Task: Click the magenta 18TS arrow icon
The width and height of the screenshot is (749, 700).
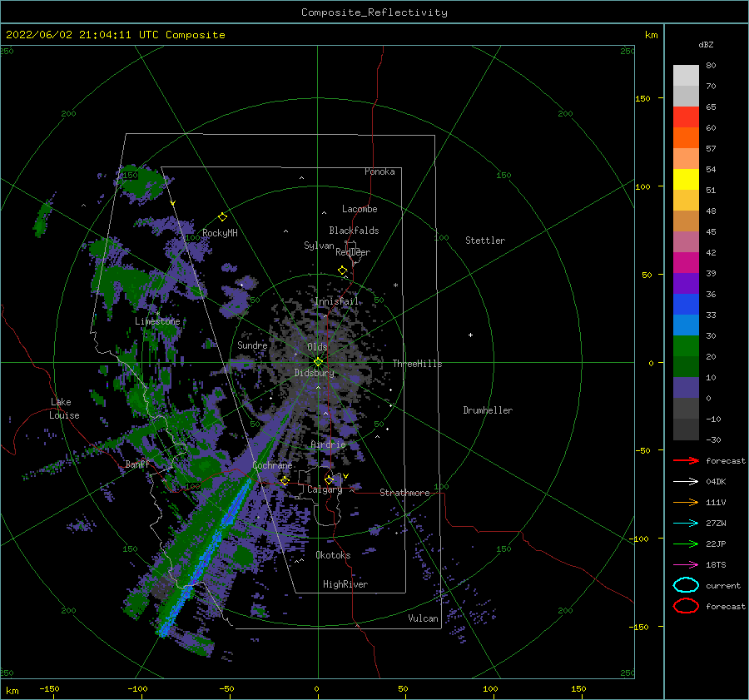Action: pos(686,565)
